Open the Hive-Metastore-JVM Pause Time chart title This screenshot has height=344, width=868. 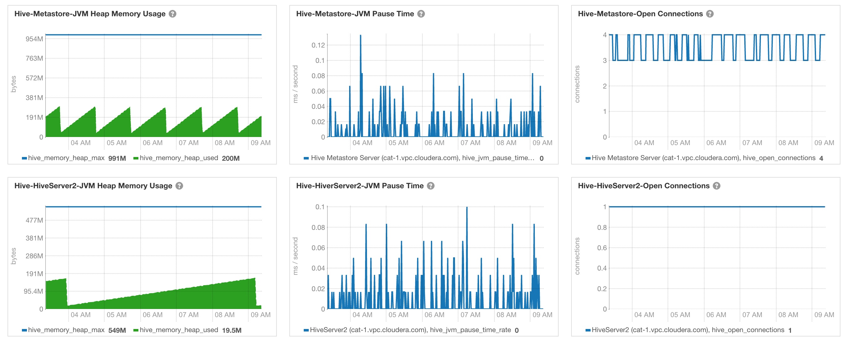[355, 14]
